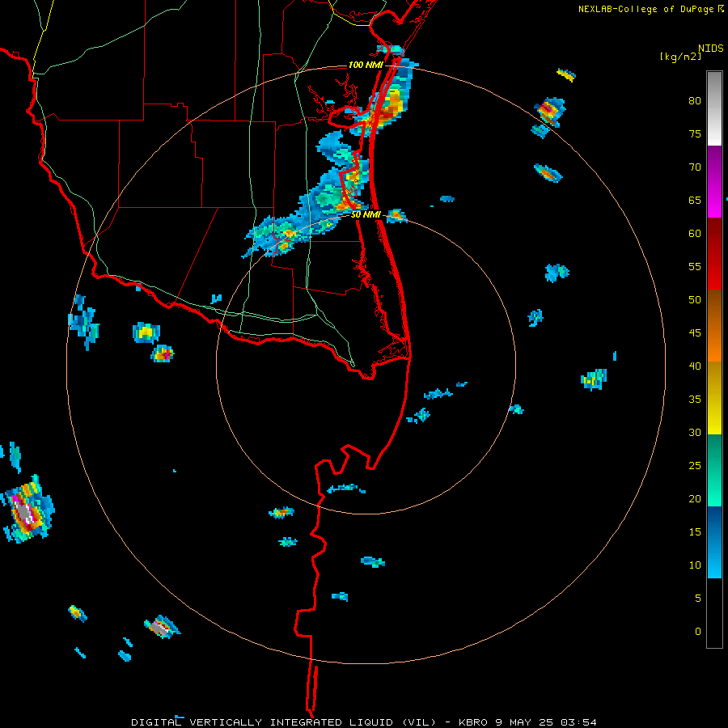This screenshot has height=728, width=728.
Task: Click the NIDS label
Action: pyautogui.click(x=711, y=49)
